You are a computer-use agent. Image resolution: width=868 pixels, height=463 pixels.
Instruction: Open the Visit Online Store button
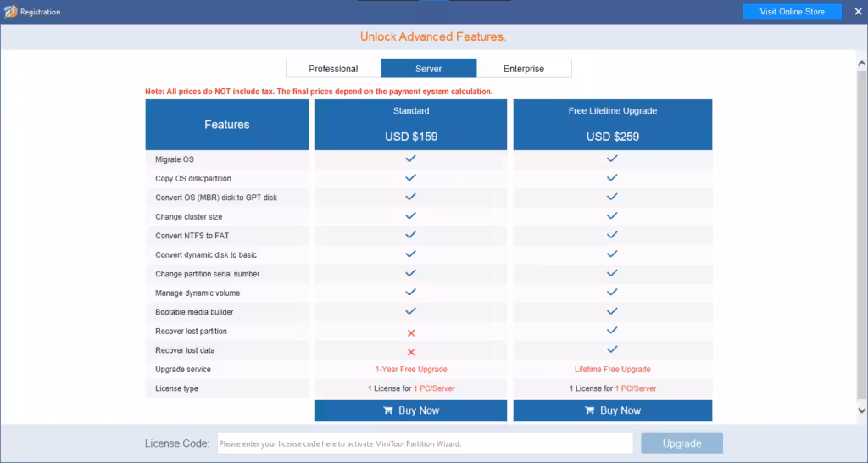point(792,12)
